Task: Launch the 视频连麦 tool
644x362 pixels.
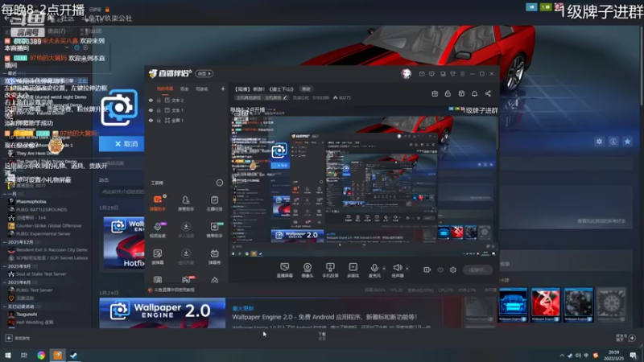Action: 158,230
